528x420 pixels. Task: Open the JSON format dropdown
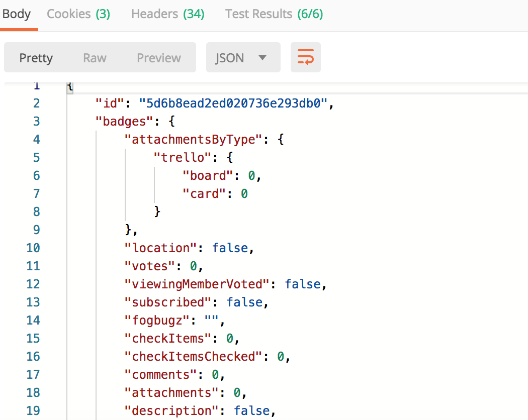point(243,57)
